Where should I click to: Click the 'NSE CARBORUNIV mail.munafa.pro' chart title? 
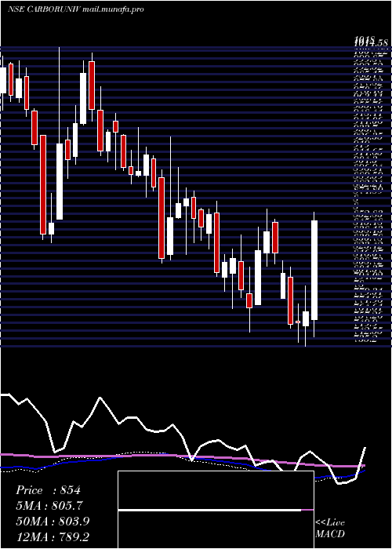pos(75,9)
